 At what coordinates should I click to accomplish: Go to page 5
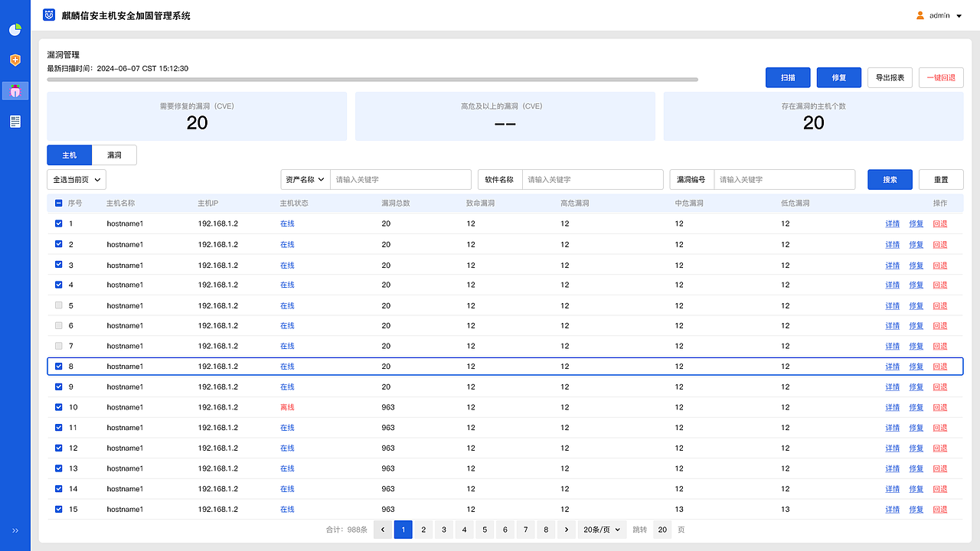pos(485,530)
